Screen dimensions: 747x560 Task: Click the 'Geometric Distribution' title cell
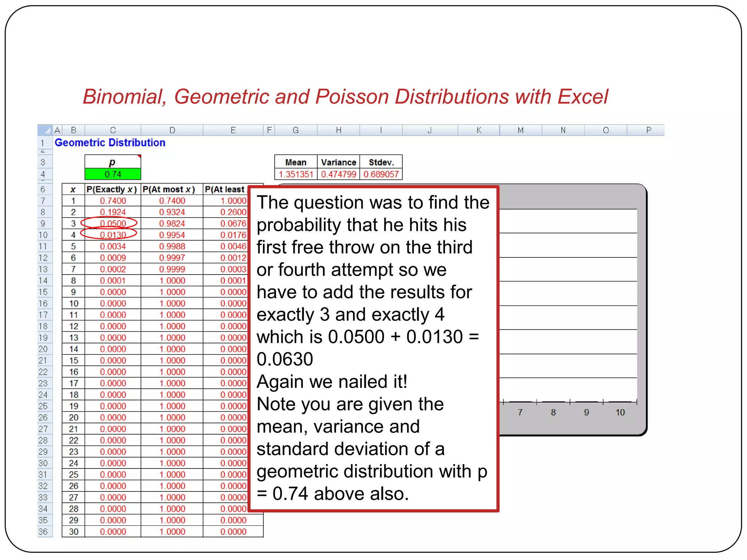(110, 143)
